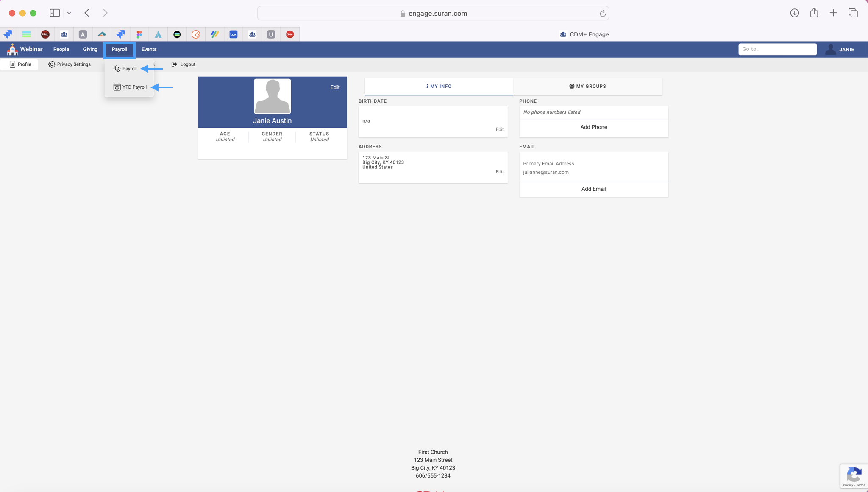Open the Giving navigation menu
The width and height of the screenshot is (868, 492).
click(x=90, y=49)
